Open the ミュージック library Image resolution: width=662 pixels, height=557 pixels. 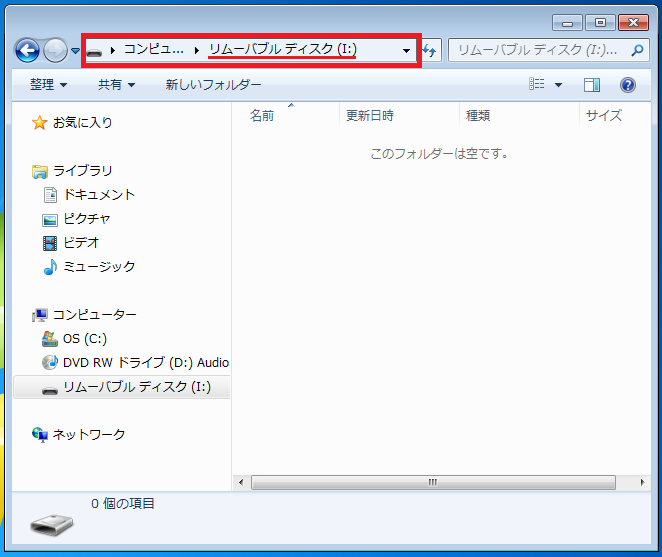[x=99, y=267]
